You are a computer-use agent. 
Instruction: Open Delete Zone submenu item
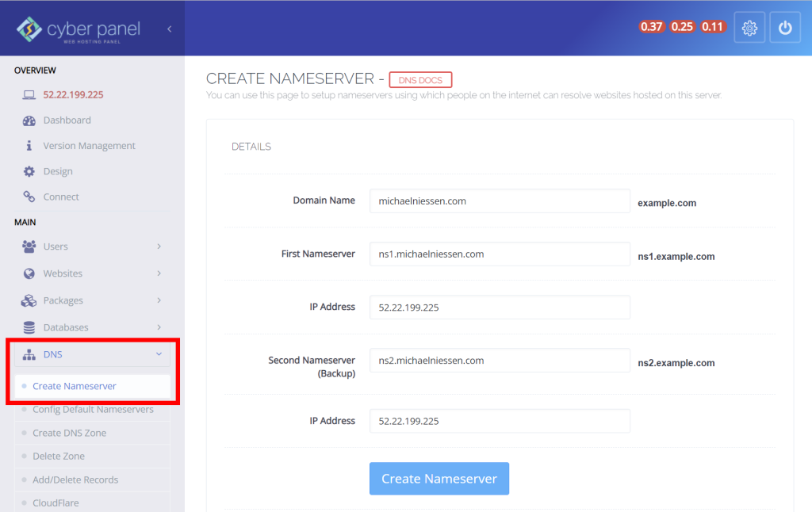pyautogui.click(x=59, y=456)
